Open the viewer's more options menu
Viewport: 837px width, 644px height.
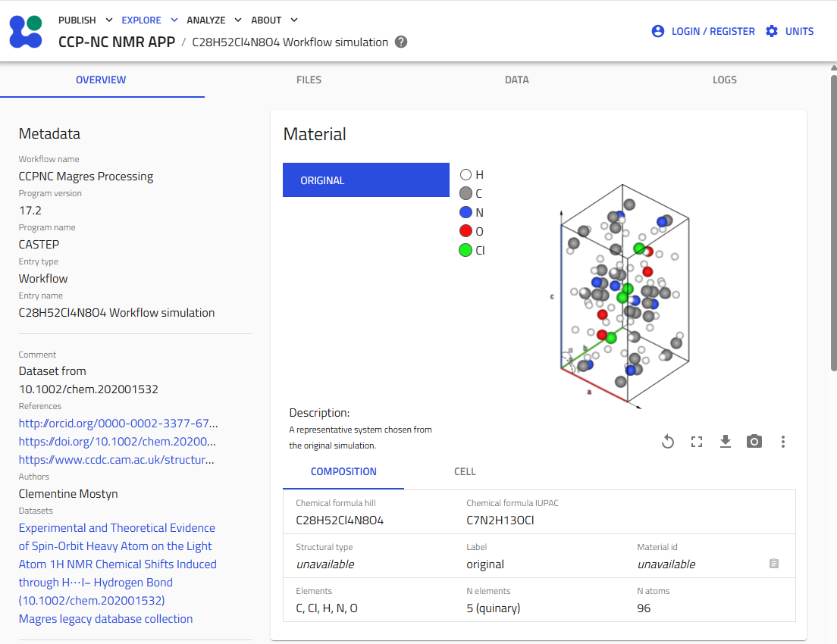[783, 442]
